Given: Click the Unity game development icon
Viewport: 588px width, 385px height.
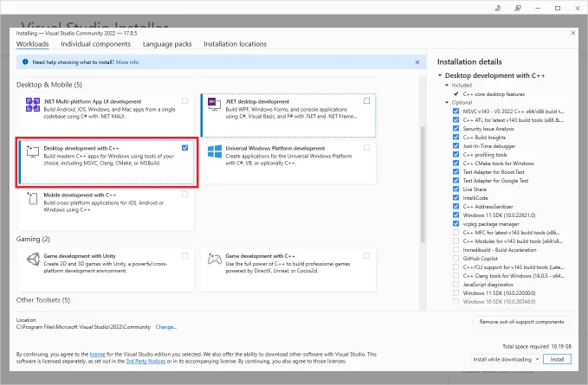Looking at the screenshot, I should point(33,260).
